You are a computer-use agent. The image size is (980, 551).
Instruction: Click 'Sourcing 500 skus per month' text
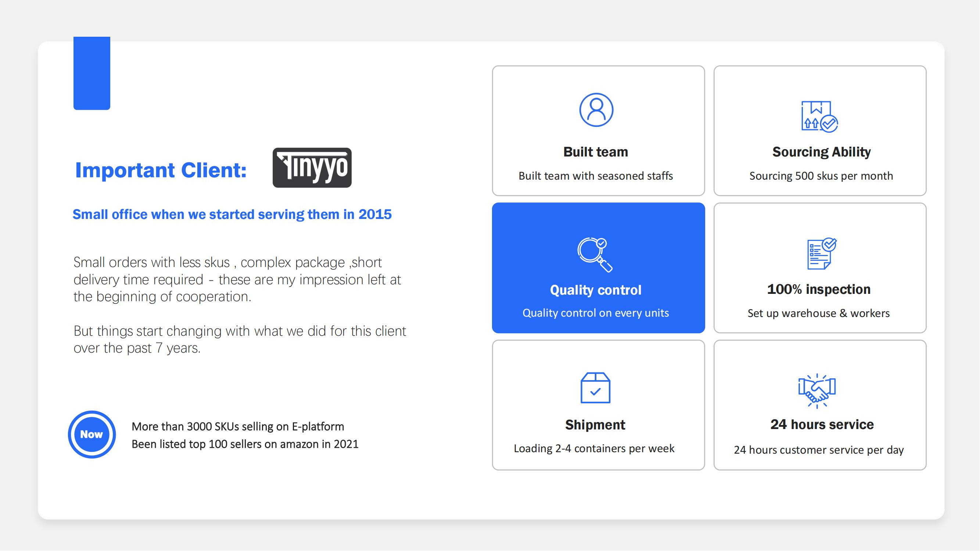click(821, 176)
